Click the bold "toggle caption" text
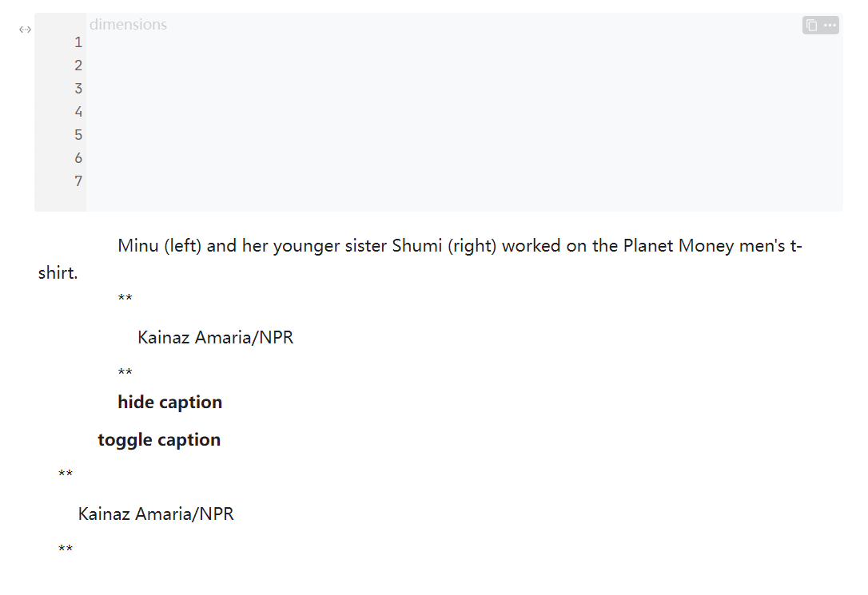Image resolution: width=868 pixels, height=595 pixels. (x=159, y=440)
